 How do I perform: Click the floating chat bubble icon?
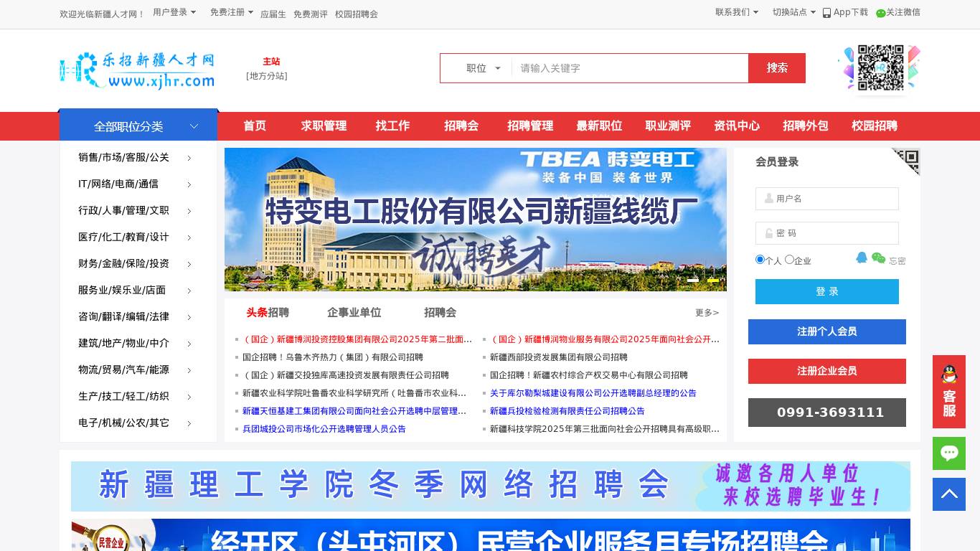[949, 453]
